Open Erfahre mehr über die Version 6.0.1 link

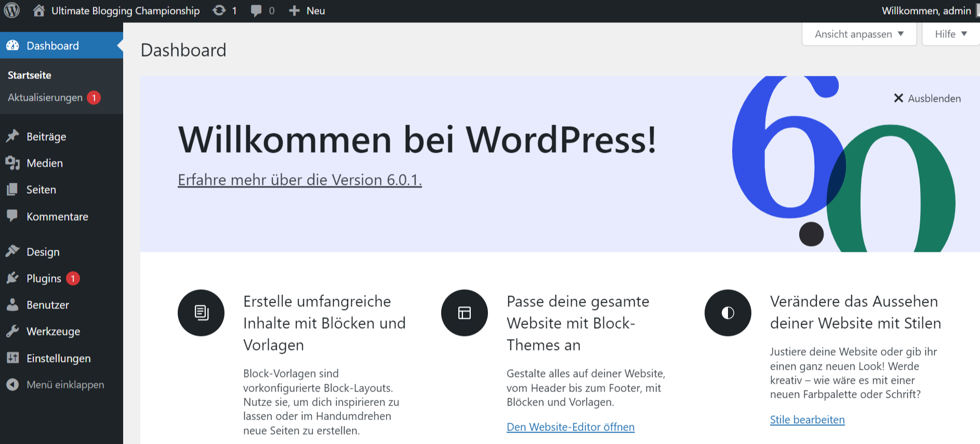click(300, 180)
